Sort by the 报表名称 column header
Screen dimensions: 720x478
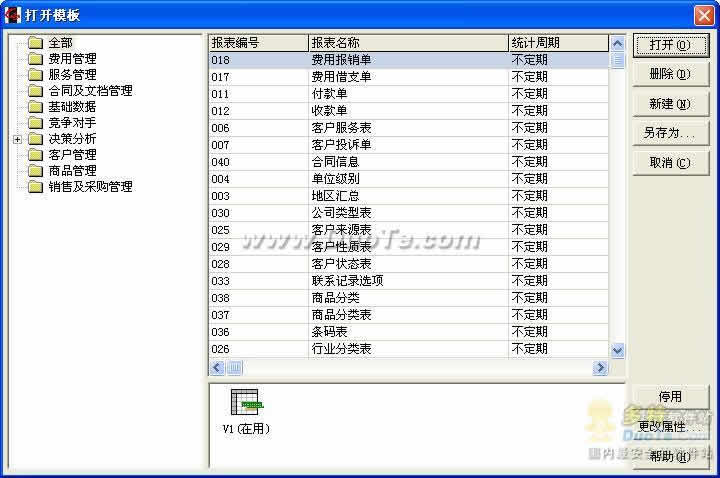(x=408, y=43)
